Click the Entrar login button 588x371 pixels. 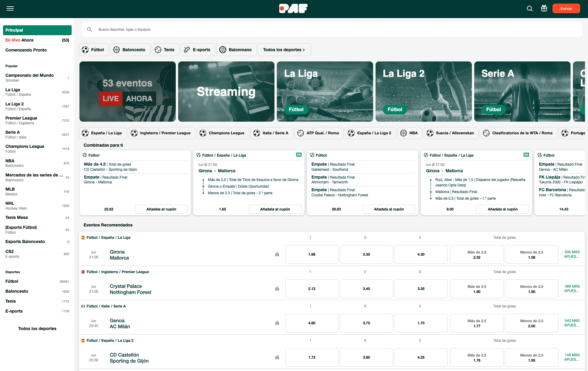coord(566,8)
